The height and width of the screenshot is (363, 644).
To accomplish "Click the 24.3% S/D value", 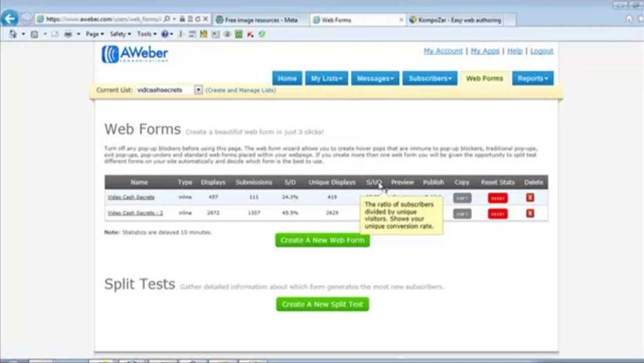I will [290, 197].
